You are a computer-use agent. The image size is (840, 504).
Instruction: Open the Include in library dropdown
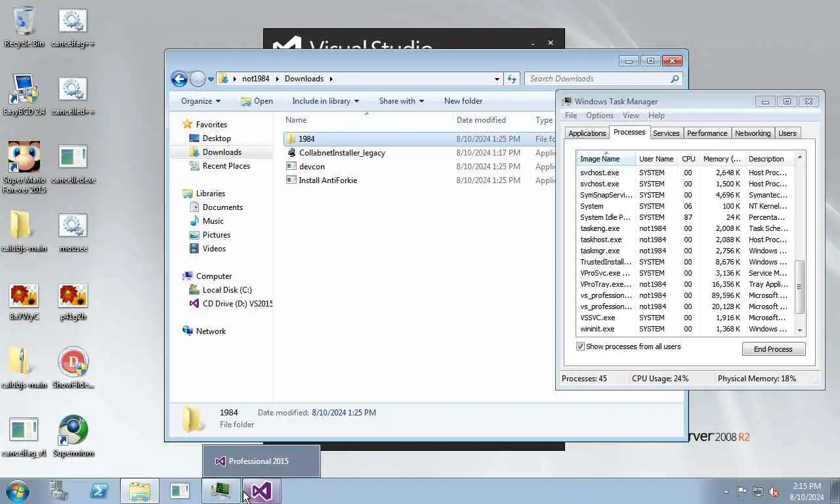click(x=325, y=101)
